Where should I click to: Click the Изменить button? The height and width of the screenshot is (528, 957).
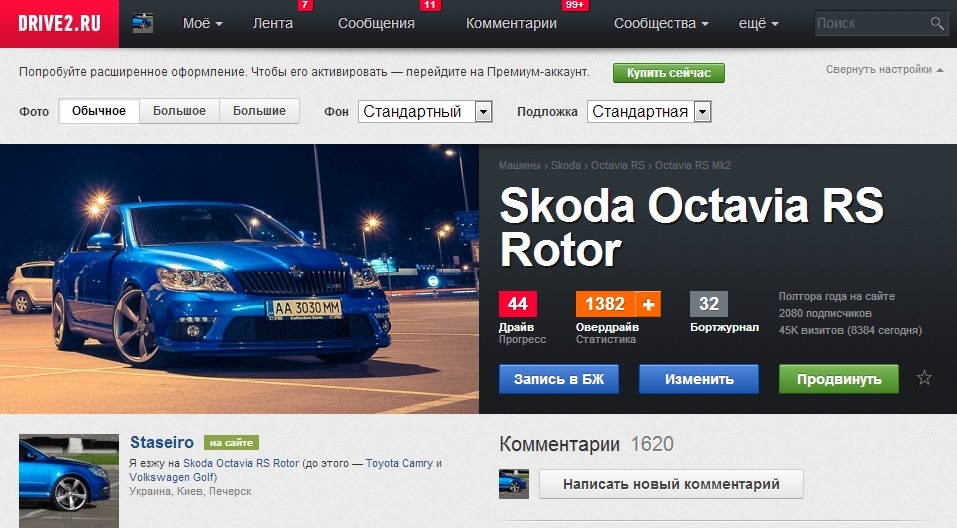(x=699, y=379)
